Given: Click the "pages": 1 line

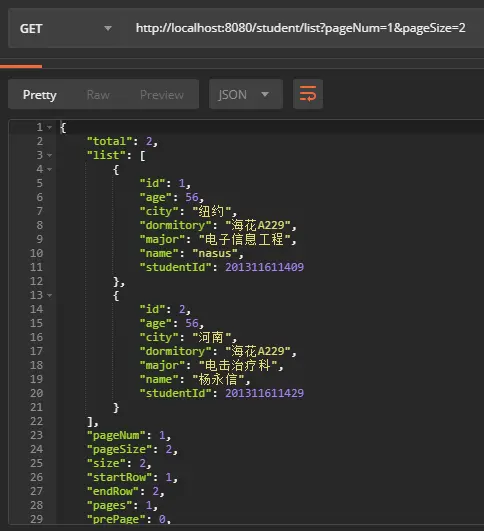Looking at the screenshot, I should [x=122, y=505].
